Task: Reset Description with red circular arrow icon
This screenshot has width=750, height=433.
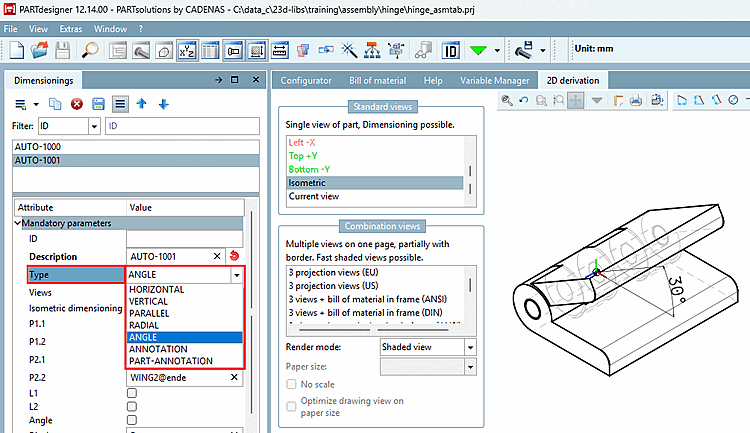Action: point(234,255)
